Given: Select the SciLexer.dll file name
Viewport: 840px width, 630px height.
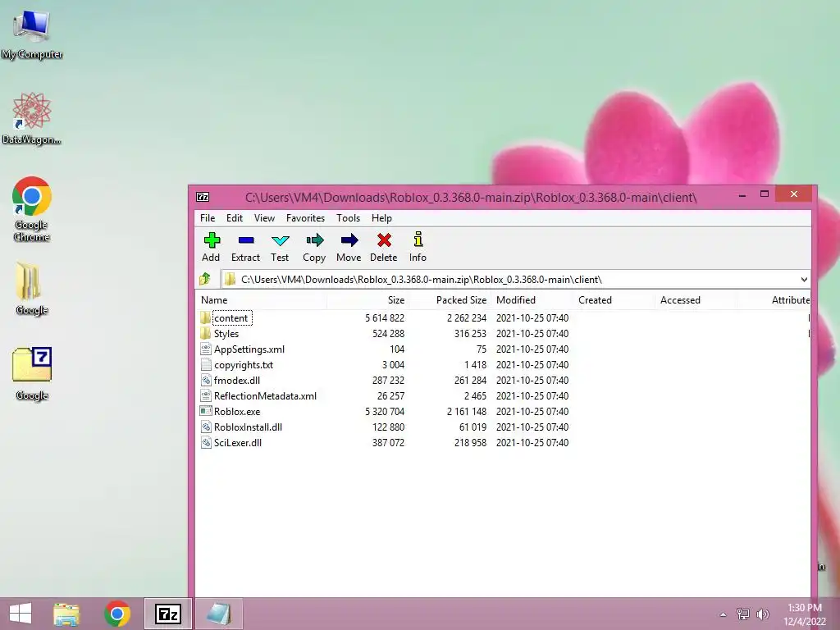Looking at the screenshot, I should (x=238, y=442).
